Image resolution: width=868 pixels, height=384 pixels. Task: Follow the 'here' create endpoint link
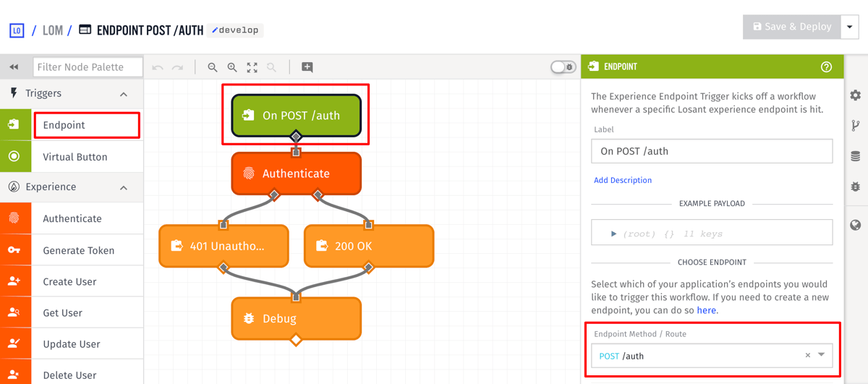pyautogui.click(x=707, y=310)
